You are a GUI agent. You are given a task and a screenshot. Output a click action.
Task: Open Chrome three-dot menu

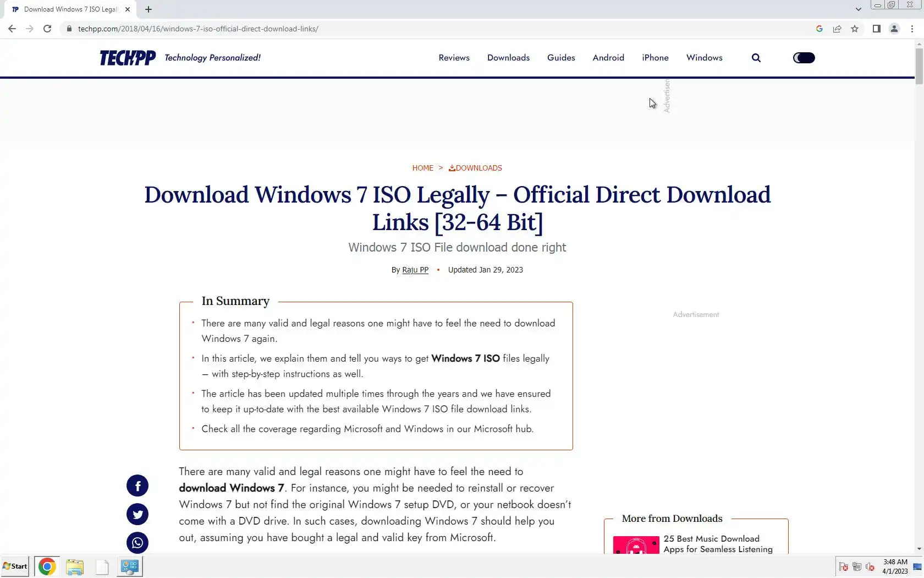tap(912, 29)
